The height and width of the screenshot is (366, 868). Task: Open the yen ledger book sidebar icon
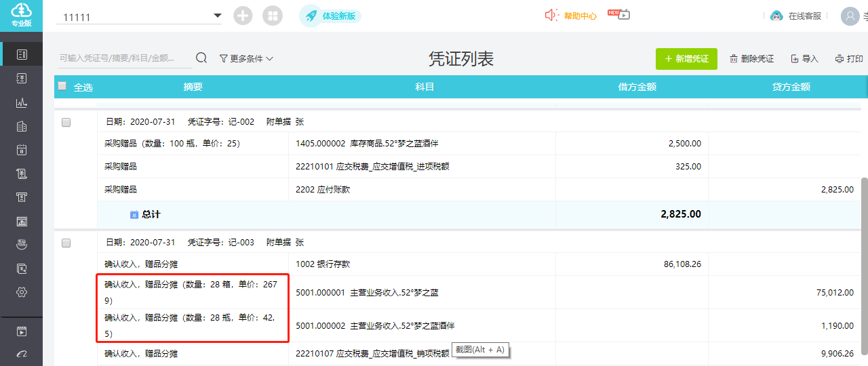coord(22,79)
